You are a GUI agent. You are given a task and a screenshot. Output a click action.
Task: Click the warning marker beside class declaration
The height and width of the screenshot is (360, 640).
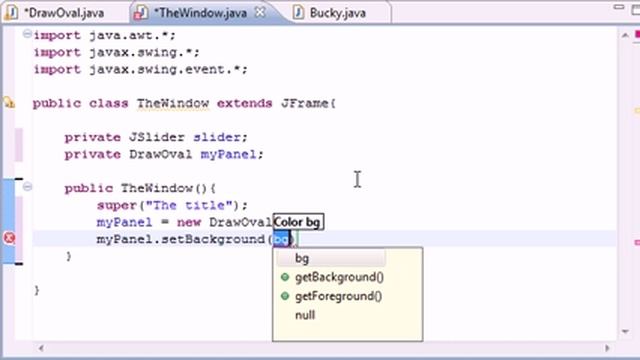click(9, 102)
